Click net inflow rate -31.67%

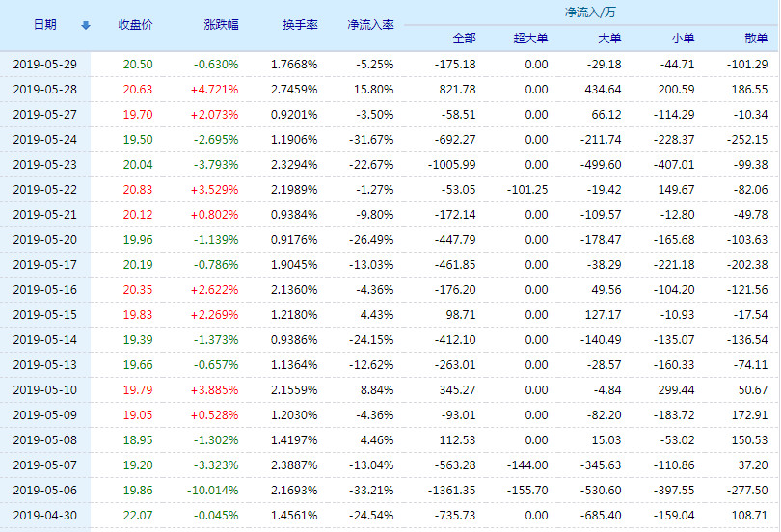click(371, 140)
